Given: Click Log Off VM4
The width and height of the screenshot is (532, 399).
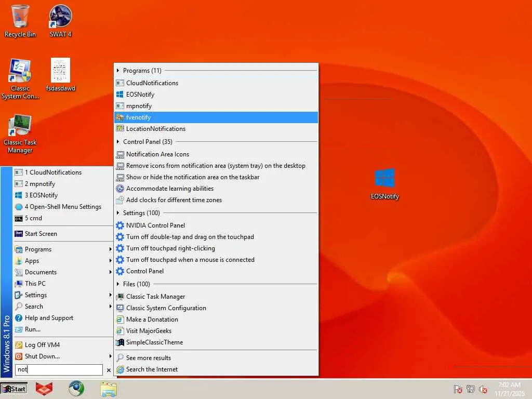Looking at the screenshot, I should [x=63, y=345].
